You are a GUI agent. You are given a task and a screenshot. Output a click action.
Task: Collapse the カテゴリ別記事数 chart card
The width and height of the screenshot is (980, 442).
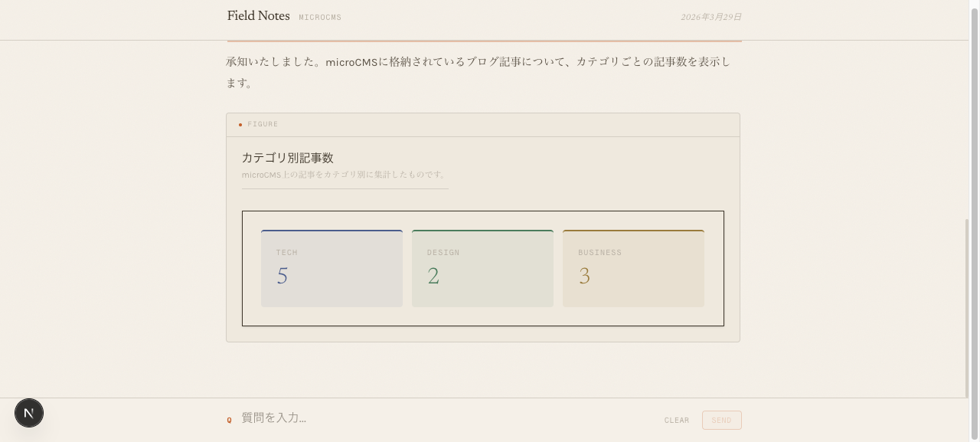click(288, 158)
